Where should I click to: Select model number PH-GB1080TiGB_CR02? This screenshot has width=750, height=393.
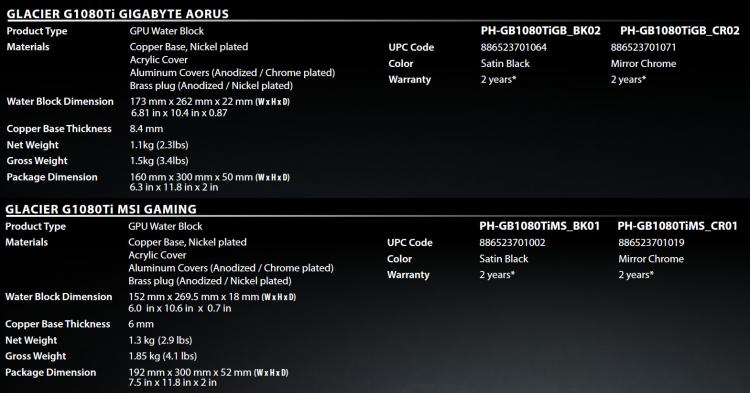click(680, 31)
